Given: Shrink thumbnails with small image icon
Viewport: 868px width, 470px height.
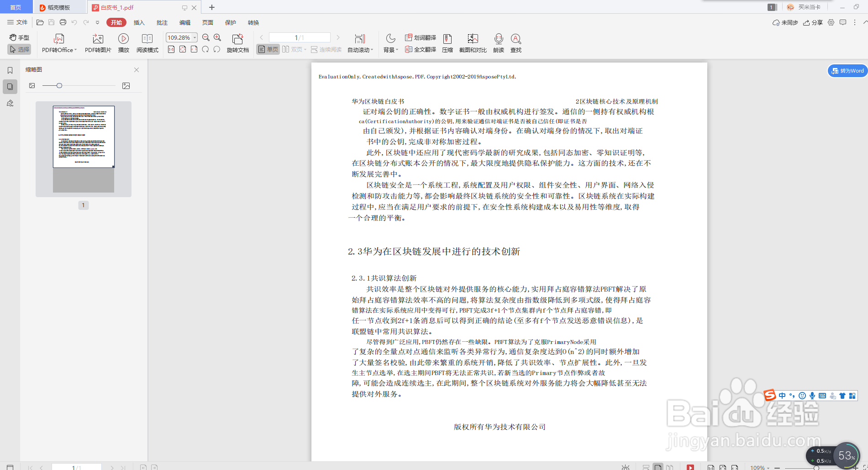Looking at the screenshot, I should pyautogui.click(x=32, y=86).
